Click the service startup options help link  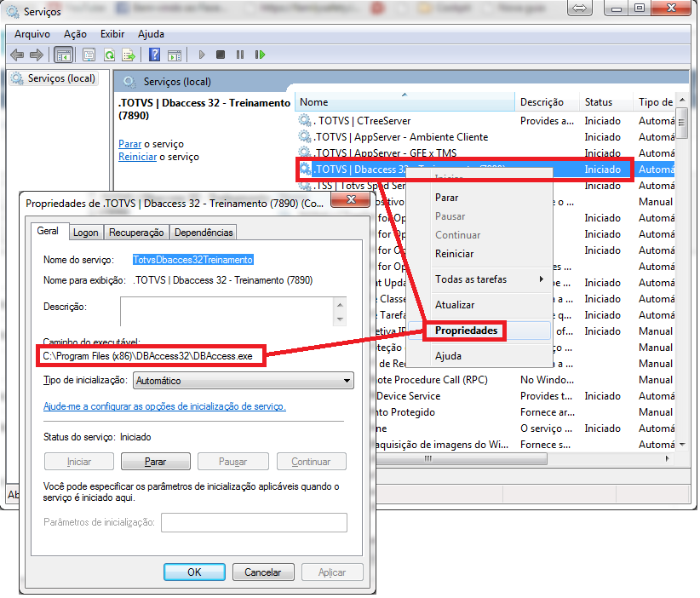[x=164, y=406]
